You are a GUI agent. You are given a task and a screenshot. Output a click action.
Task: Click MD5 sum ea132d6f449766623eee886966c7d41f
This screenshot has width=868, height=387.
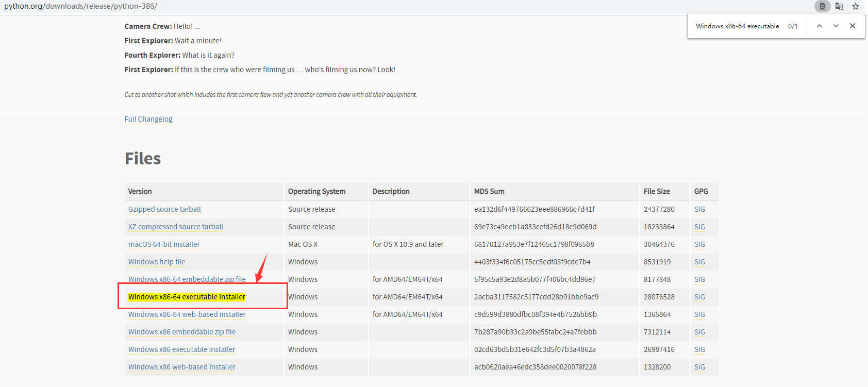coord(534,209)
